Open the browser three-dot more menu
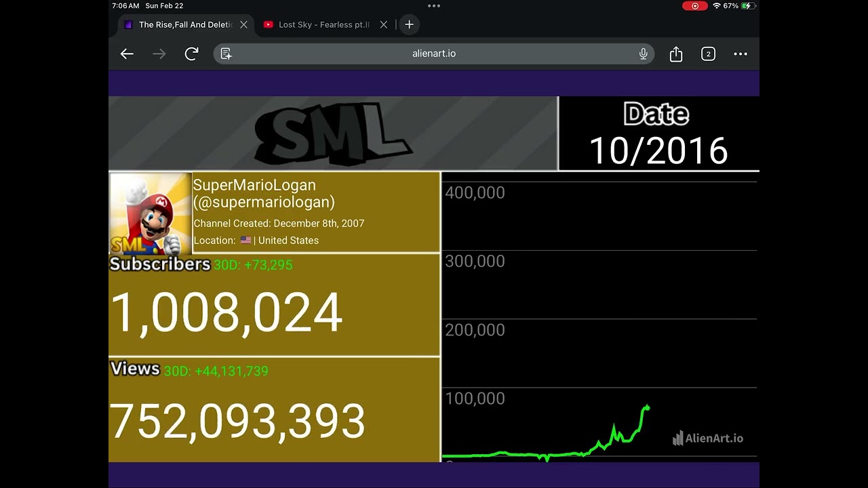 (x=741, y=54)
